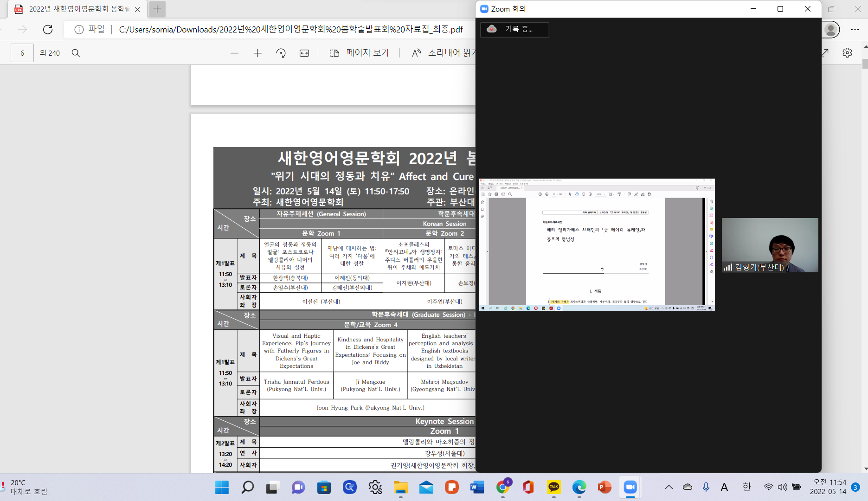Open a new browser tab
868x501 pixels.
click(157, 9)
